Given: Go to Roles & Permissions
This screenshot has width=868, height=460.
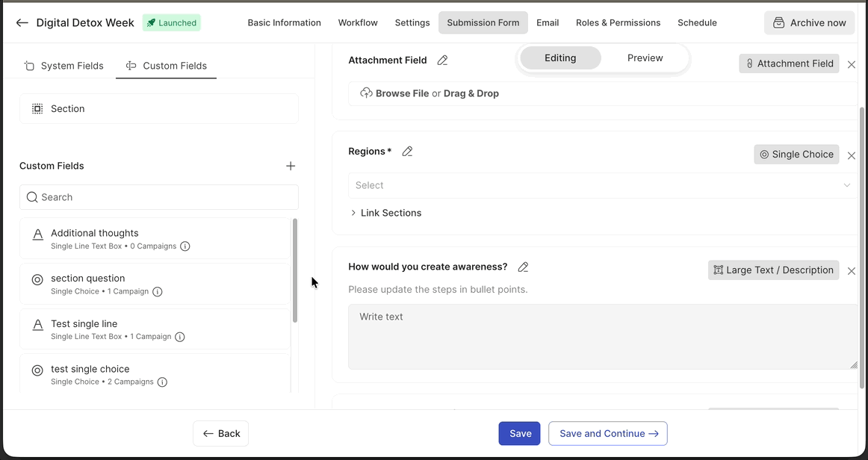Looking at the screenshot, I should [x=618, y=22].
